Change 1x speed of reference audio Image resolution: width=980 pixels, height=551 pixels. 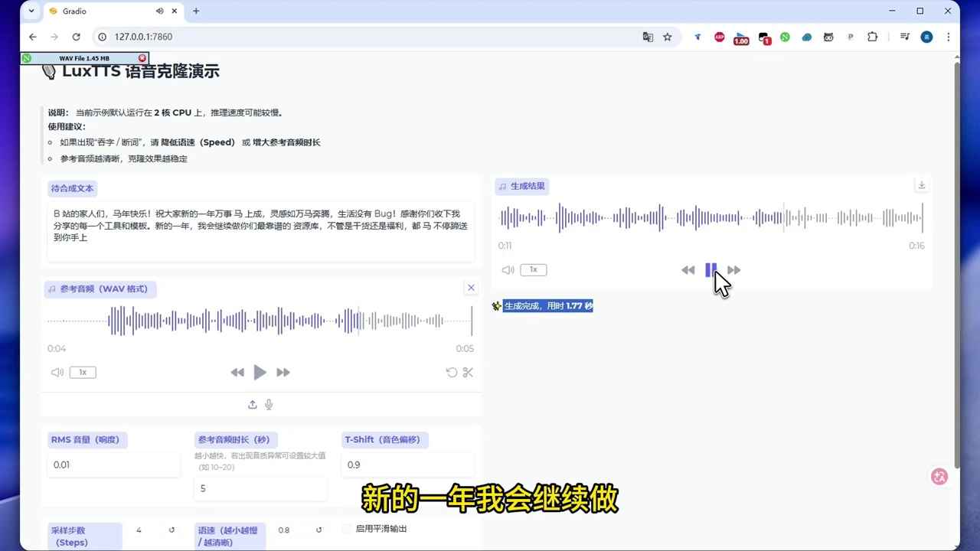point(83,372)
